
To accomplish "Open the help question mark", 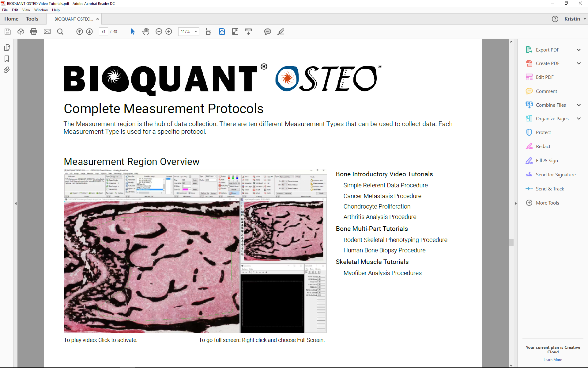I will coord(555,19).
